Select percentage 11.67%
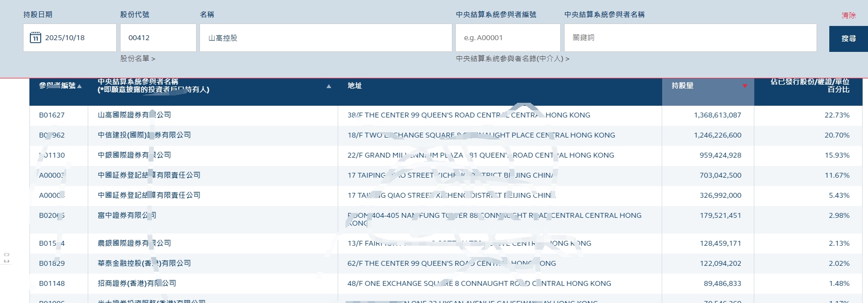Image resolution: width=868 pixels, height=303 pixels. click(x=837, y=175)
